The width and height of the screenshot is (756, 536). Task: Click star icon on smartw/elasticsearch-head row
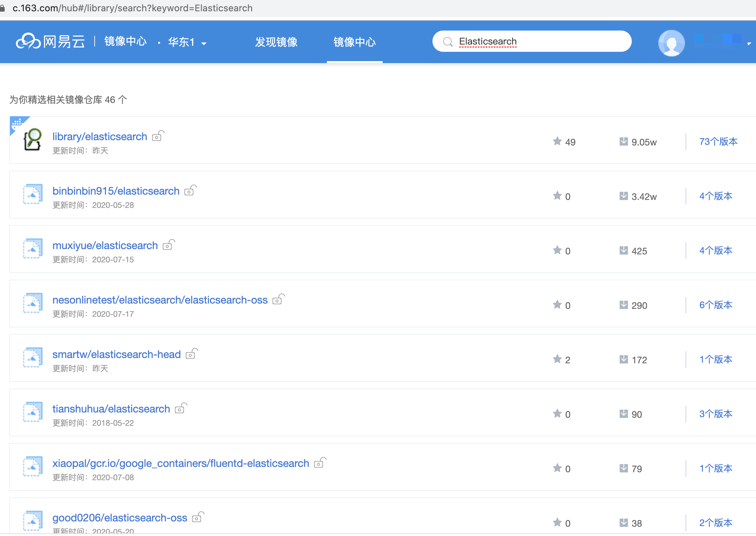tap(557, 359)
